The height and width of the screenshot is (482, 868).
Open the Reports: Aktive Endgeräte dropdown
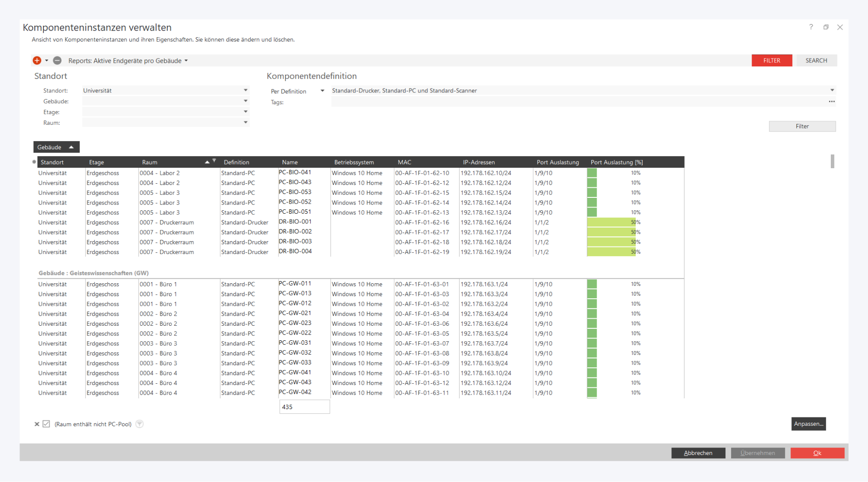point(186,61)
